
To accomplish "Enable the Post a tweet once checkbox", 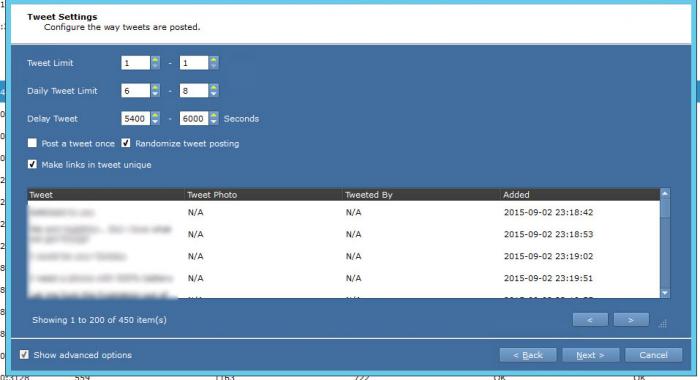I will pyautogui.click(x=32, y=143).
